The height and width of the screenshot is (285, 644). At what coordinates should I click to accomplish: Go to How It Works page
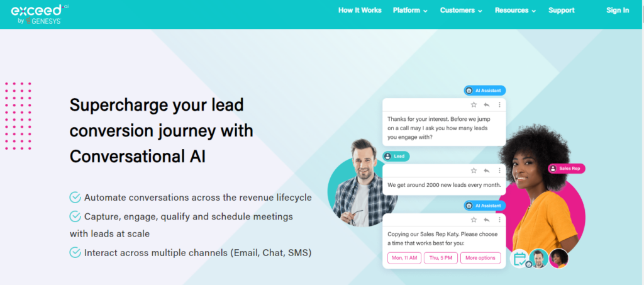[360, 11]
